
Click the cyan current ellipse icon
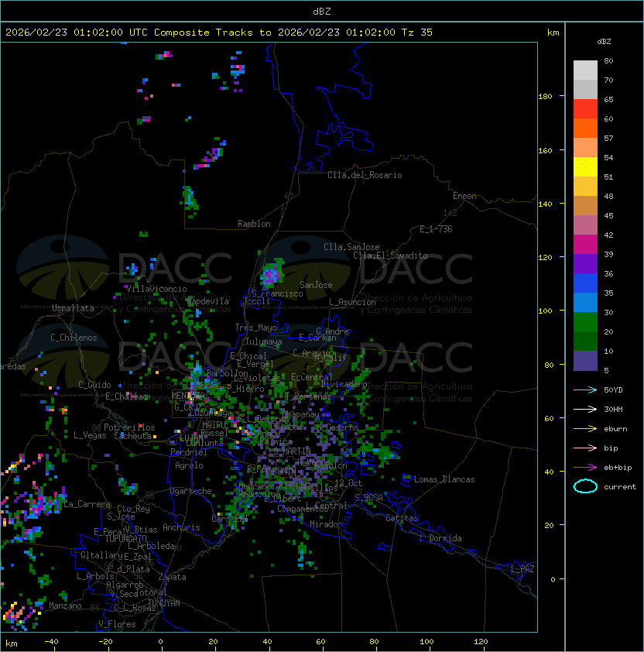[585, 486]
